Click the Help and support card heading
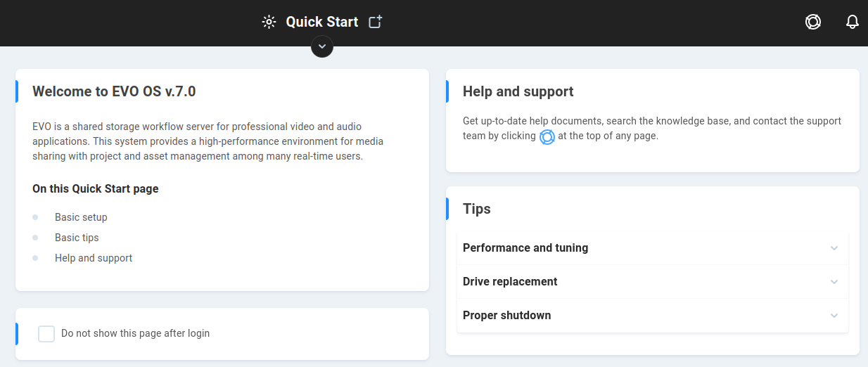The height and width of the screenshot is (367, 868). pos(518,91)
